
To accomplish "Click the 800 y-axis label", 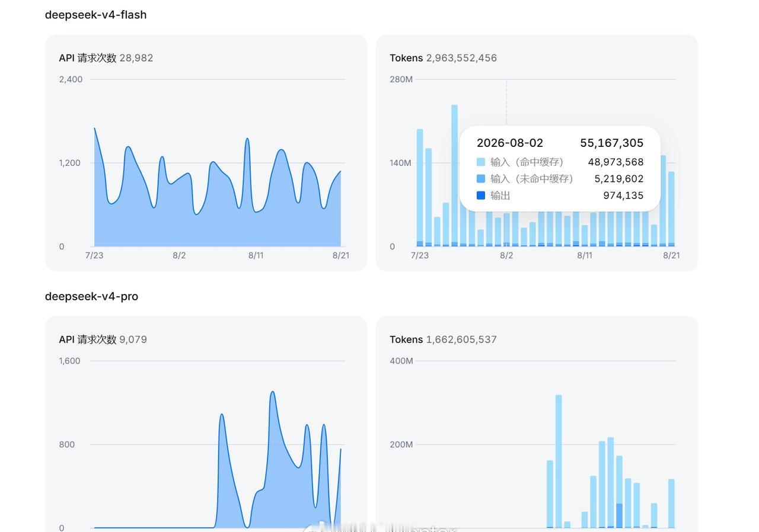I will (67, 444).
